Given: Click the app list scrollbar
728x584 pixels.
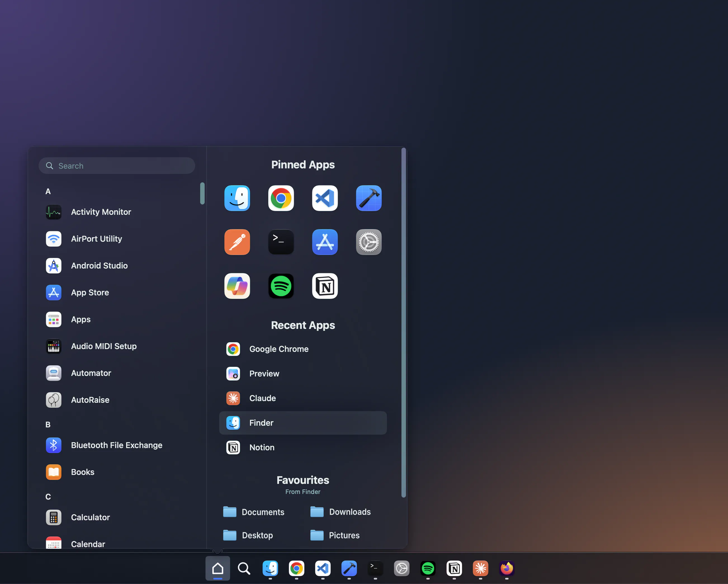Looking at the screenshot, I should point(202,194).
